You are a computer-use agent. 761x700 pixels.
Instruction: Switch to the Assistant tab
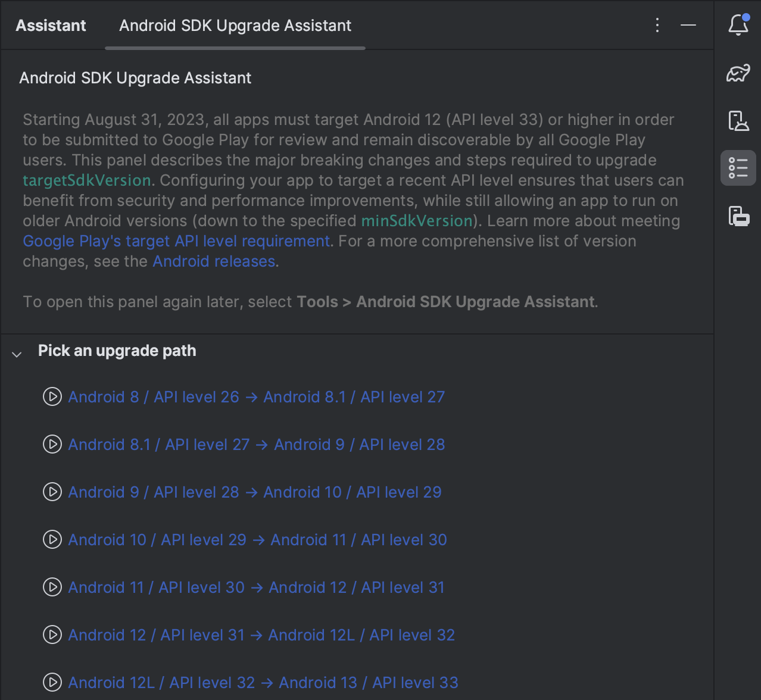point(51,26)
